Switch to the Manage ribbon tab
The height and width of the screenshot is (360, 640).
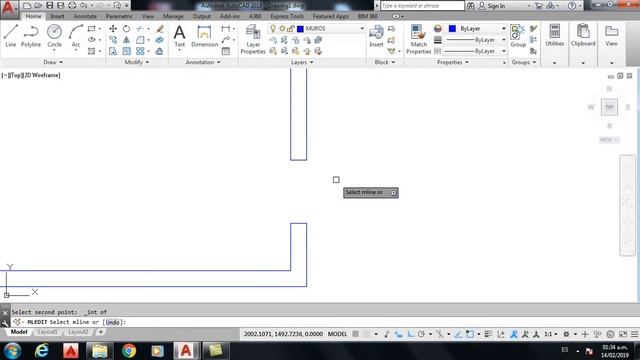coord(173,16)
